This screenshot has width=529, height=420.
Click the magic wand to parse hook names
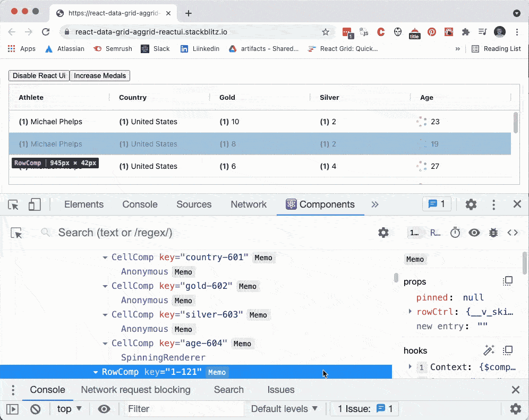coord(489,350)
